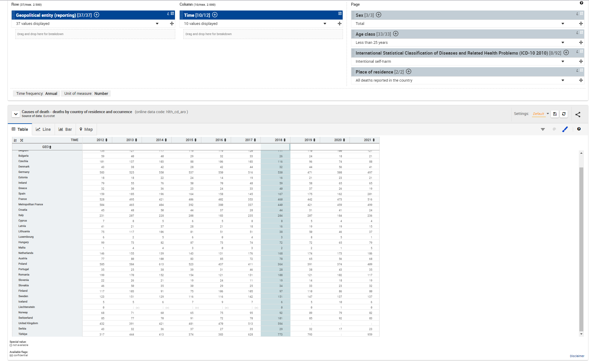Toggle sorting on the GEO header

click(x=50, y=147)
